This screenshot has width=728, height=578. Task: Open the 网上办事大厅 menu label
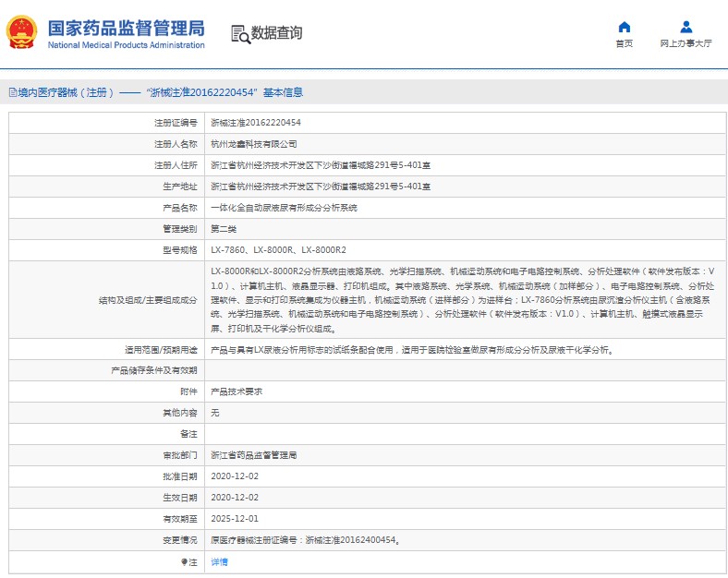tap(686, 43)
